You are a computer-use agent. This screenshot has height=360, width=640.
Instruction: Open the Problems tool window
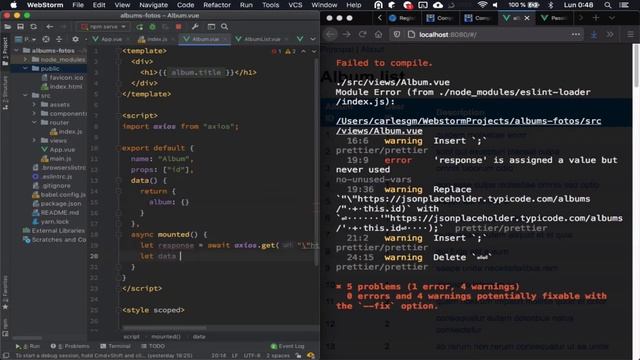pyautogui.click(x=70, y=346)
